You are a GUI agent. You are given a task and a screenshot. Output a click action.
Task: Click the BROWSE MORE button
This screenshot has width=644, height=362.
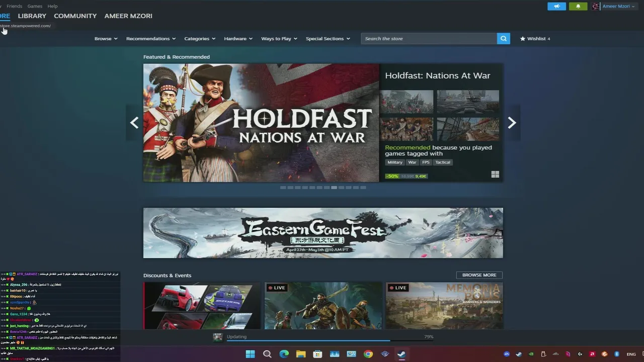click(479, 275)
